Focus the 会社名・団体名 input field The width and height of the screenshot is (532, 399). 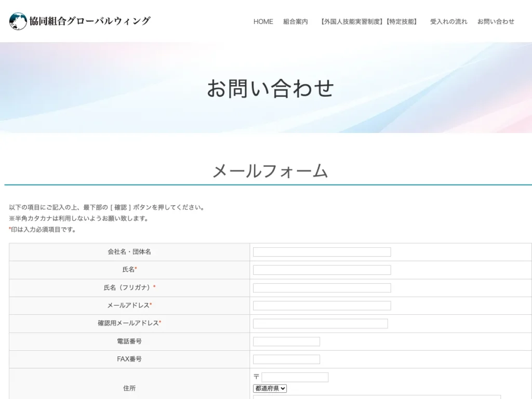coord(322,252)
